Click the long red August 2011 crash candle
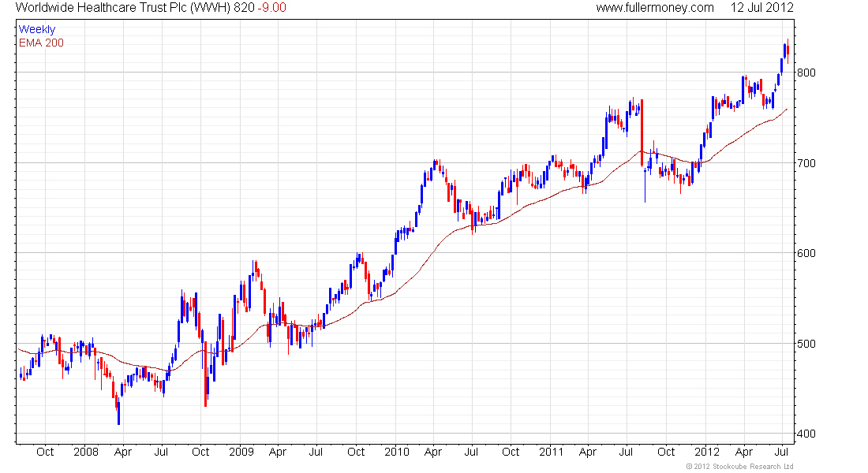Viewport: 868px width, 473px height. click(x=642, y=132)
